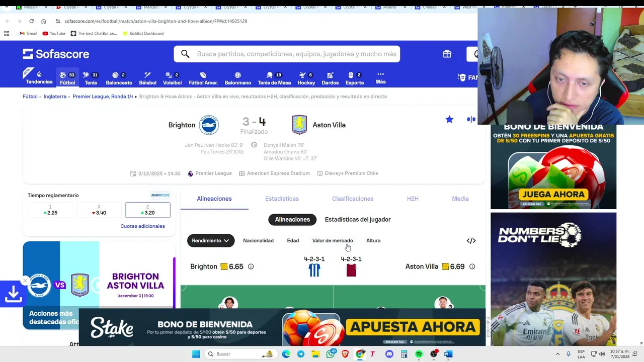Open the Baloncesto sport section
The width and height of the screenshot is (644, 362).
[x=119, y=78]
